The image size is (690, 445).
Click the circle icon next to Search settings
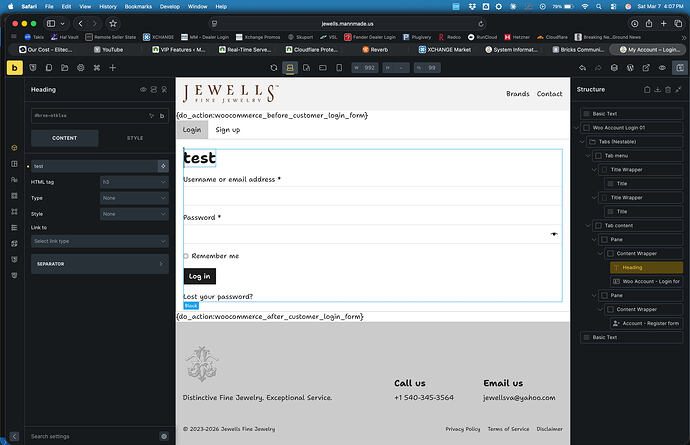point(164,436)
